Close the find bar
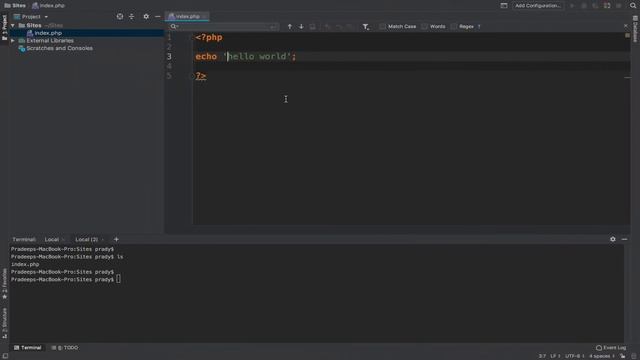Image resolution: width=640 pixels, height=360 pixels. pyautogui.click(x=626, y=26)
